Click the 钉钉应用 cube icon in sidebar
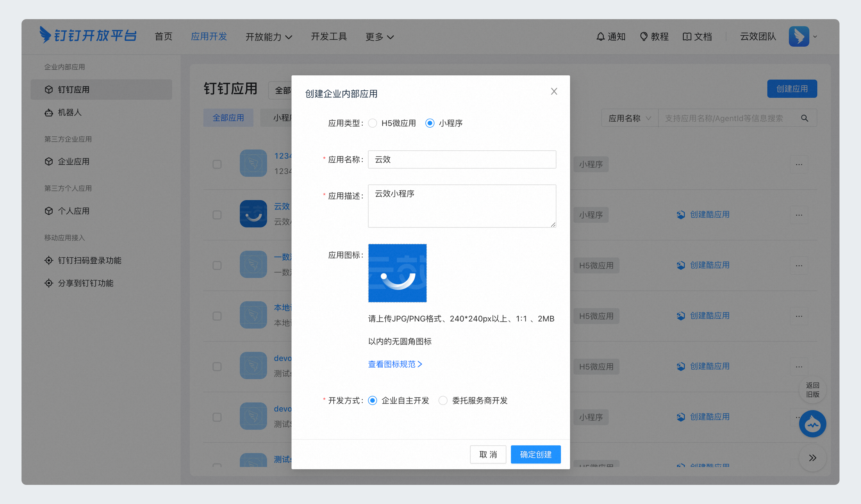Viewport: 861px width, 504px height. pos(49,89)
